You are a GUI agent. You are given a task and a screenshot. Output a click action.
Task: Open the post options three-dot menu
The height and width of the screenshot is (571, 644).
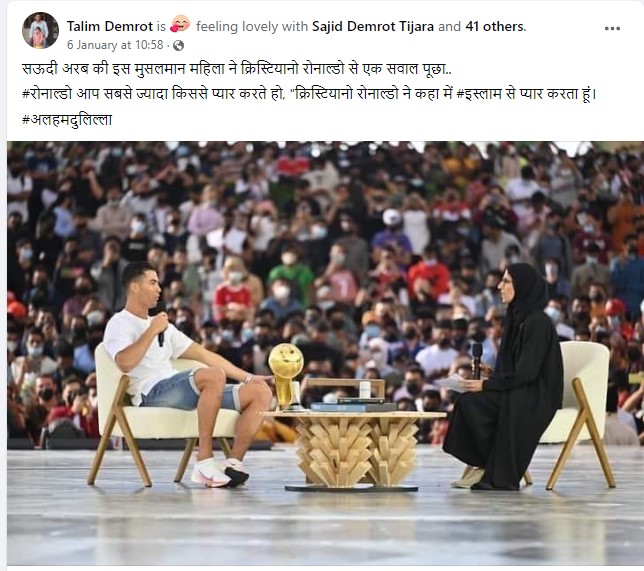tap(612, 28)
